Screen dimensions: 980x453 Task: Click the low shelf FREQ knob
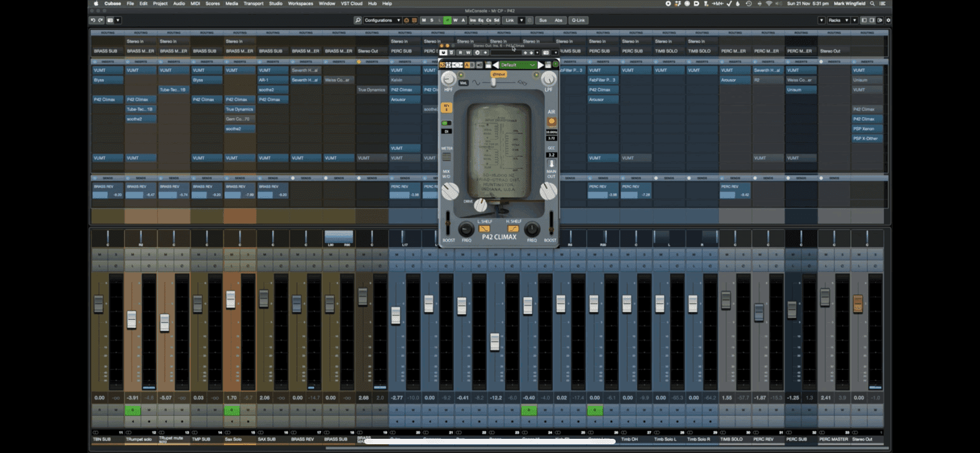(x=466, y=229)
